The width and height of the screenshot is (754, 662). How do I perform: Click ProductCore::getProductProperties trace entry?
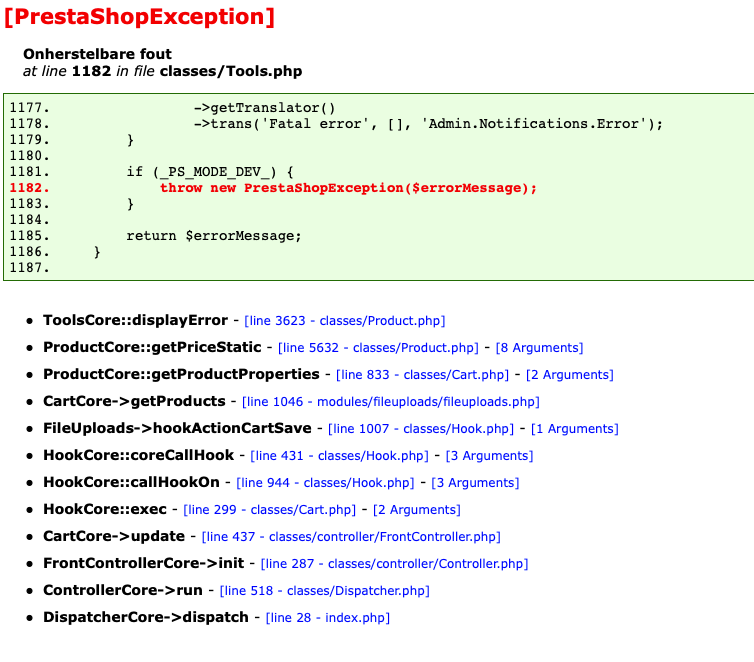pyautogui.click(x=181, y=374)
